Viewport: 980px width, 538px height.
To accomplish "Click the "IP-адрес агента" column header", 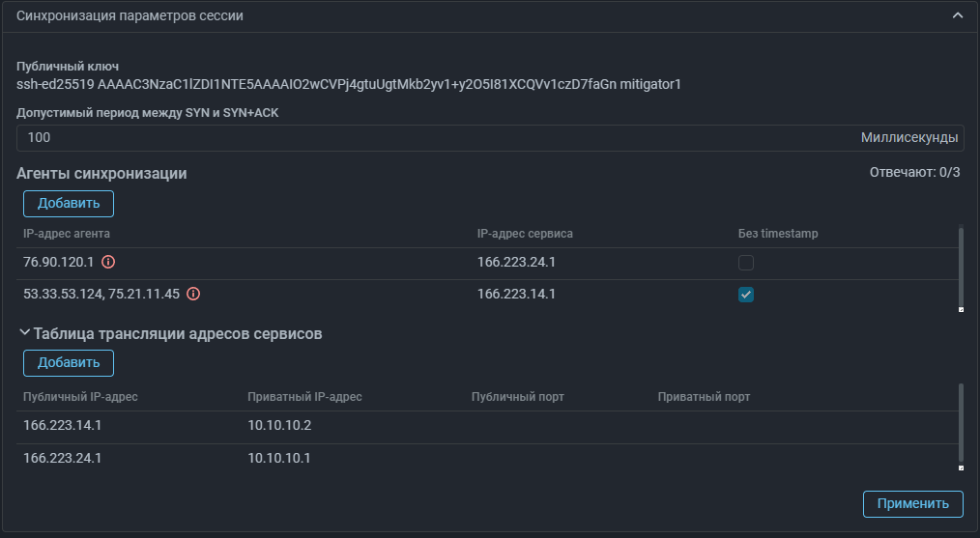I will point(67,234).
